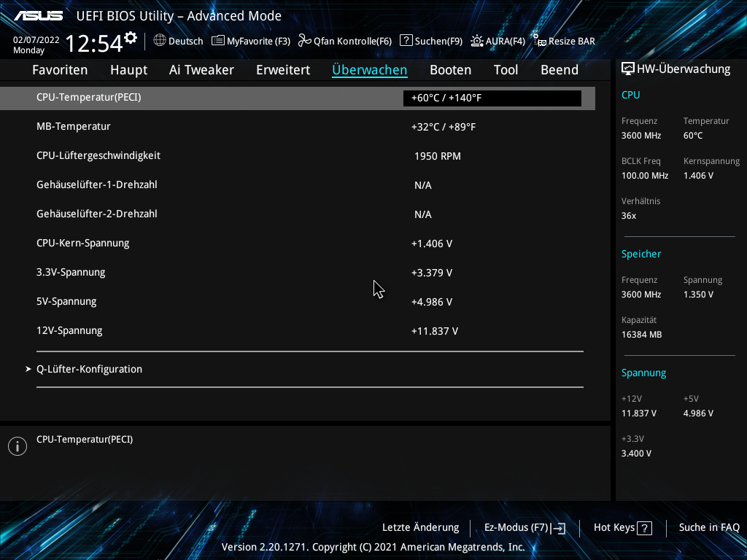Click the 02/07/2022 date
This screenshot has height=560, width=747.
click(36, 40)
